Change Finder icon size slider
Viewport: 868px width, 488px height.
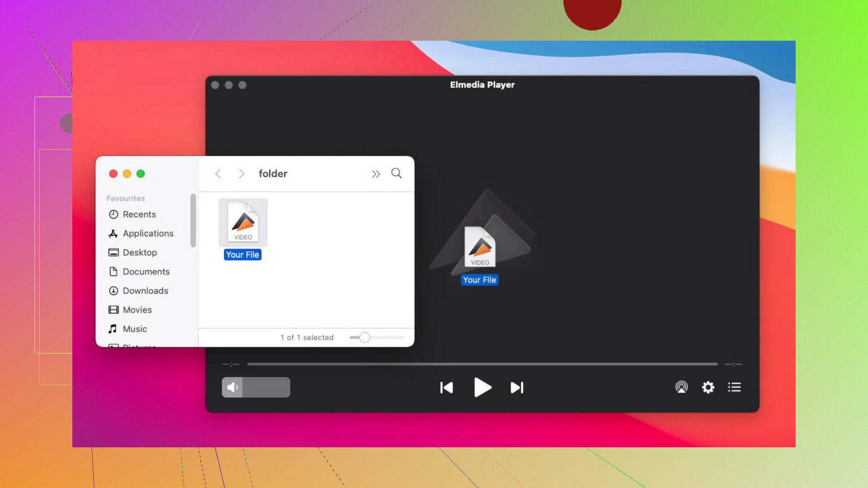pos(376,338)
